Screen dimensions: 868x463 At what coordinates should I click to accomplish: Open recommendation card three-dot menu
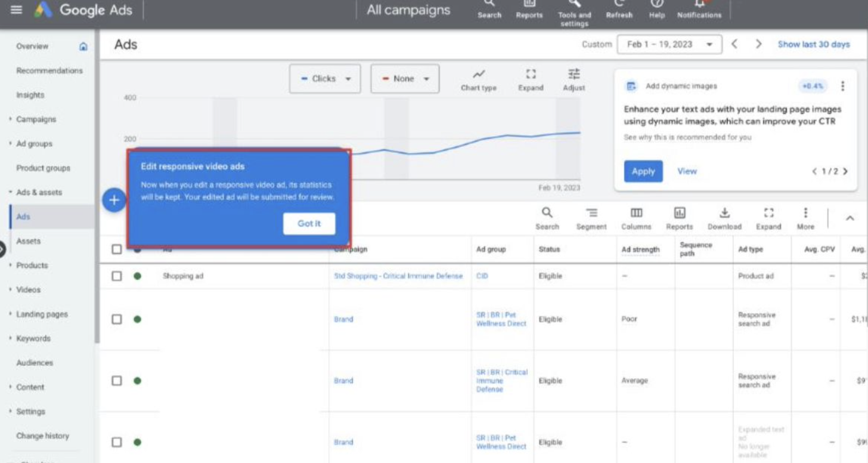click(842, 86)
